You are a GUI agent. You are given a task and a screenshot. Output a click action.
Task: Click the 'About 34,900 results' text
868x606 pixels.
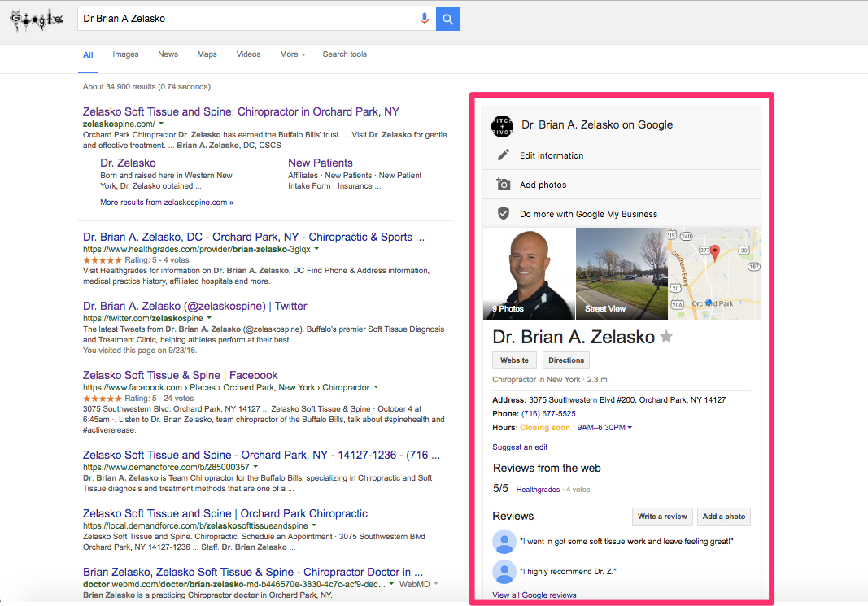click(x=146, y=87)
